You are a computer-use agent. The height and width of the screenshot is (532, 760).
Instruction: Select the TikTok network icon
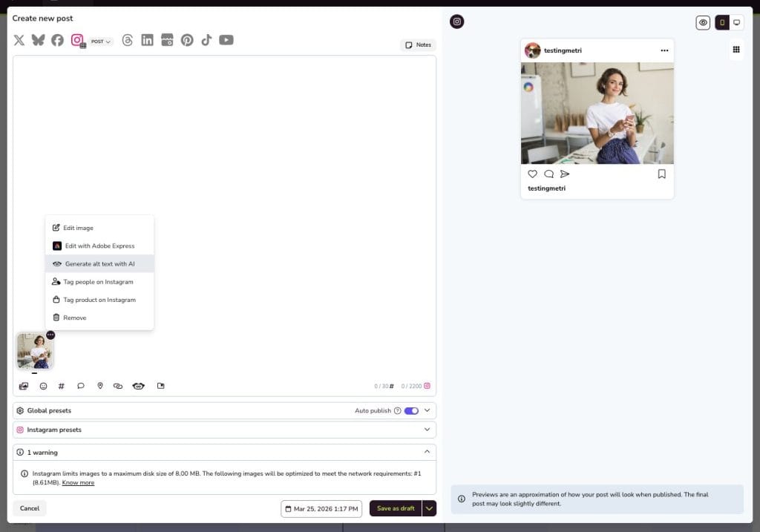click(x=206, y=40)
